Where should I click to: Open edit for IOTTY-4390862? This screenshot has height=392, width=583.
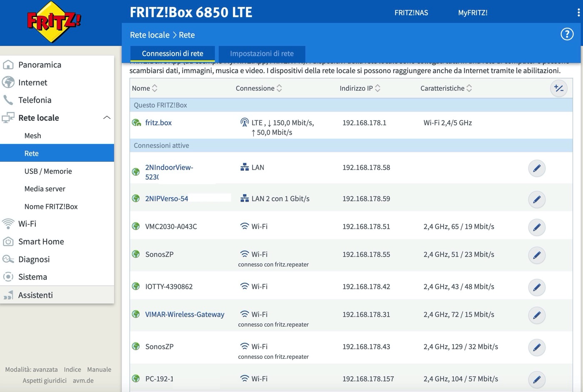[537, 287]
